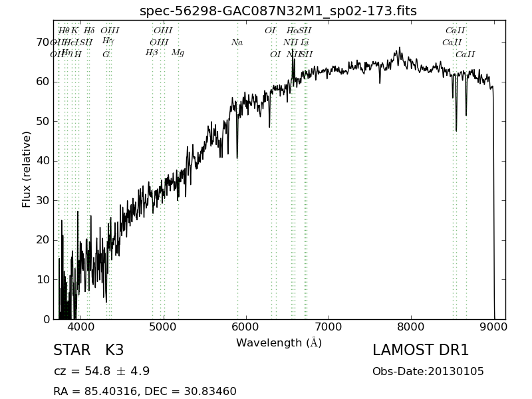This screenshot has height=399, width=532.
Task: Click the x-axis tick label 9000
Action: (493, 327)
